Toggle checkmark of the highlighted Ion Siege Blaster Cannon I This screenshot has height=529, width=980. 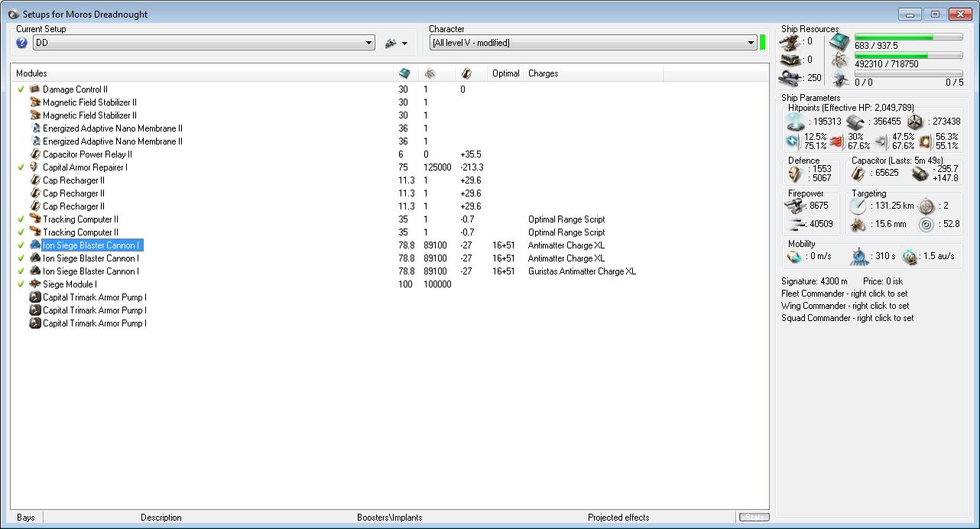point(21,245)
